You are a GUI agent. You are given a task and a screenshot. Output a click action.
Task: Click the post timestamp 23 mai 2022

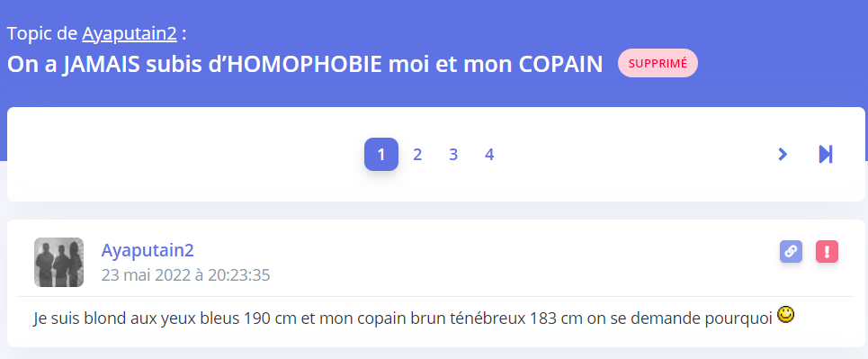point(185,275)
